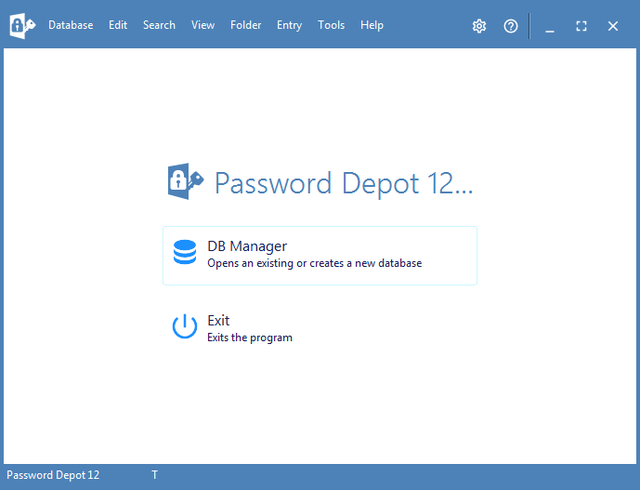Open the Help menu
Image resolution: width=640 pixels, height=490 pixels.
tap(372, 25)
